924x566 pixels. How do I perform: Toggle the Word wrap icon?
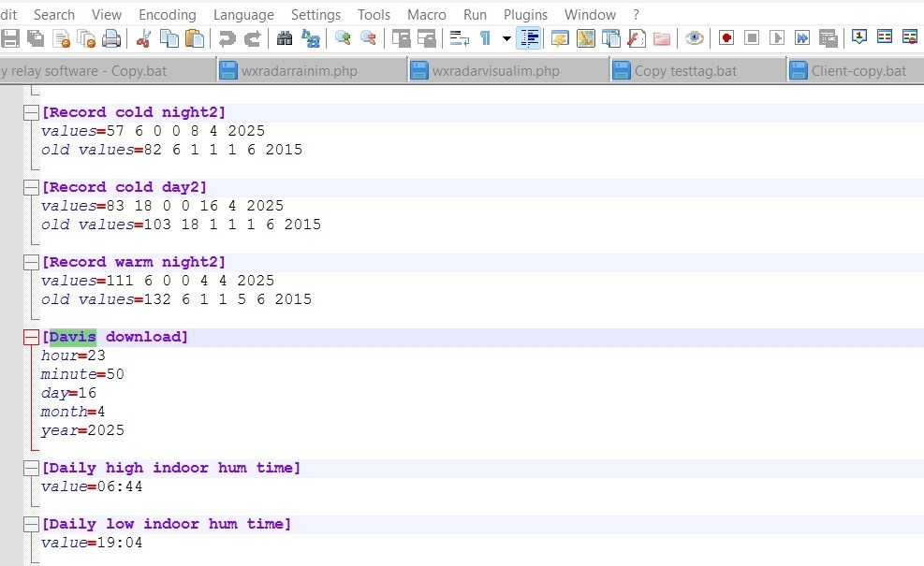(x=459, y=38)
